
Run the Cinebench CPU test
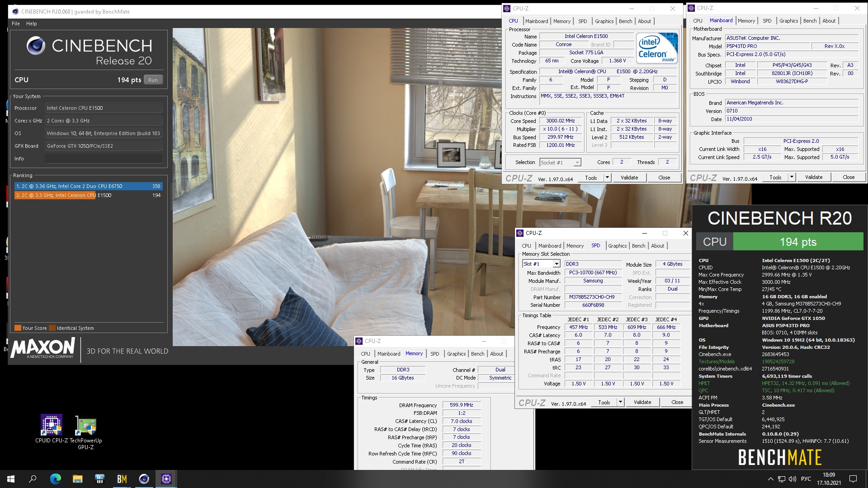[x=153, y=80]
